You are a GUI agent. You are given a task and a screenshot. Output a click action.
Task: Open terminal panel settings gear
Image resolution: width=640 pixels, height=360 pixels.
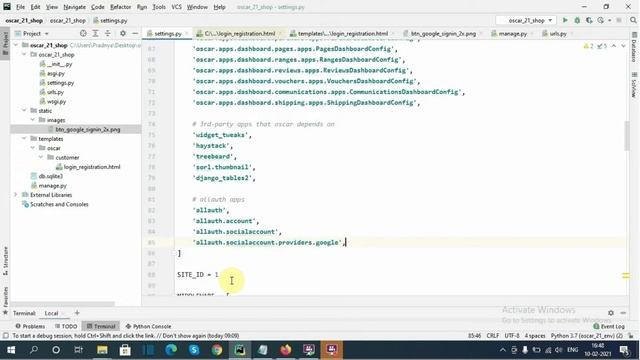pos(611,313)
